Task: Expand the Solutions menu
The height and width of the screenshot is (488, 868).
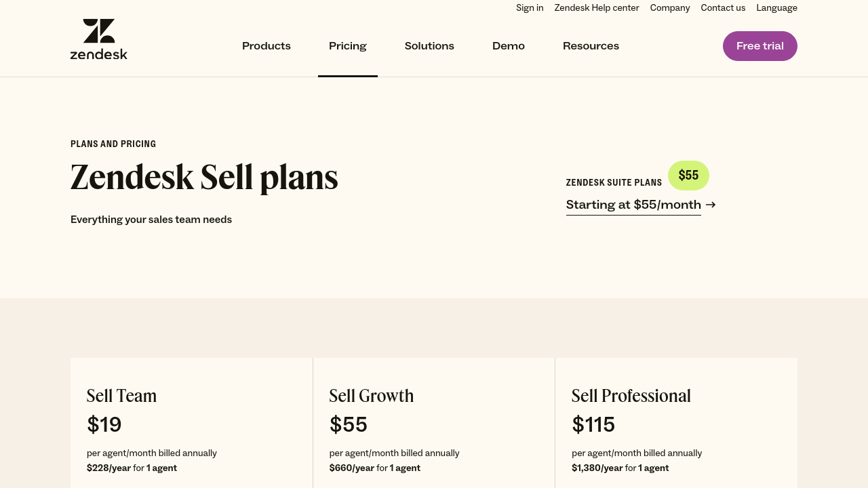Action: point(429,46)
